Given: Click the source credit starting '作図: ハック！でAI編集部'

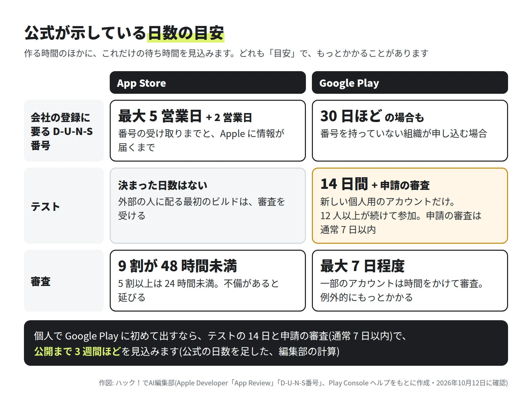Looking at the screenshot, I should 303,383.
